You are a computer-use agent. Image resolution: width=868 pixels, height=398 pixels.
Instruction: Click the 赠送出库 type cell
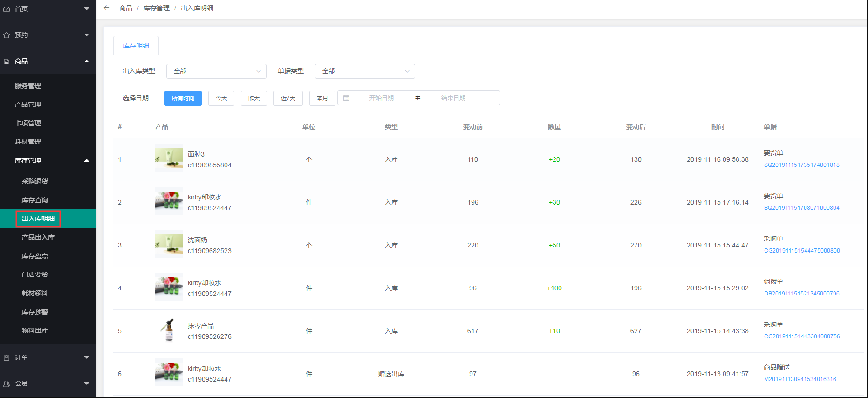pos(391,374)
